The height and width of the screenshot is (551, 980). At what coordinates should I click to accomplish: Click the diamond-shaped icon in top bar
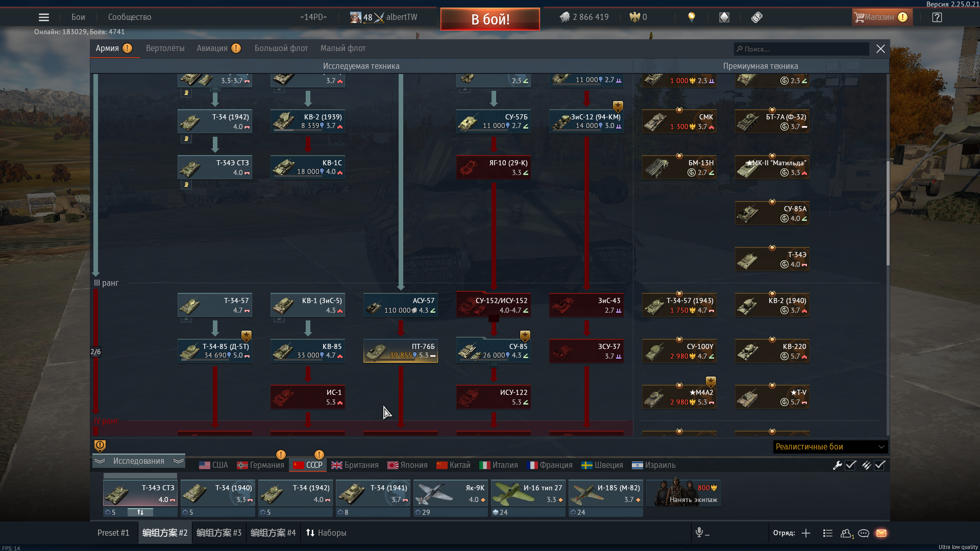point(724,17)
